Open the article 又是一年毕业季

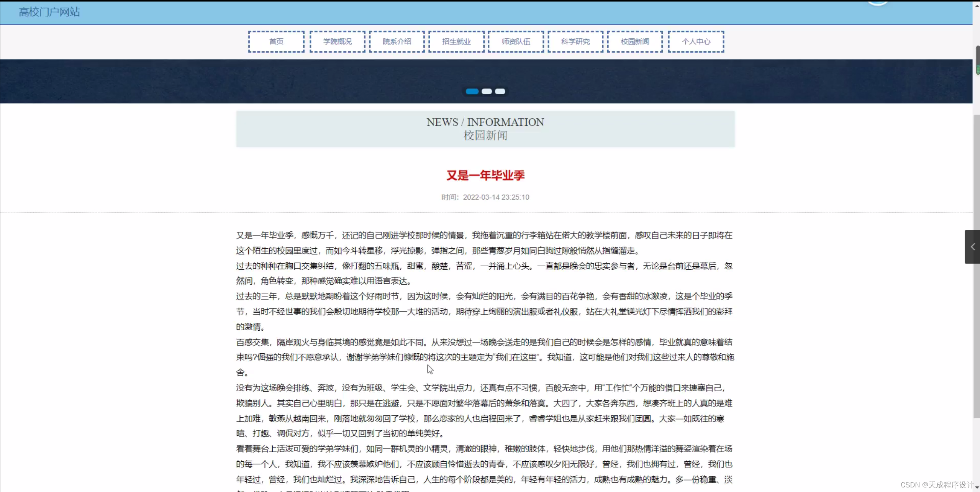[485, 175]
